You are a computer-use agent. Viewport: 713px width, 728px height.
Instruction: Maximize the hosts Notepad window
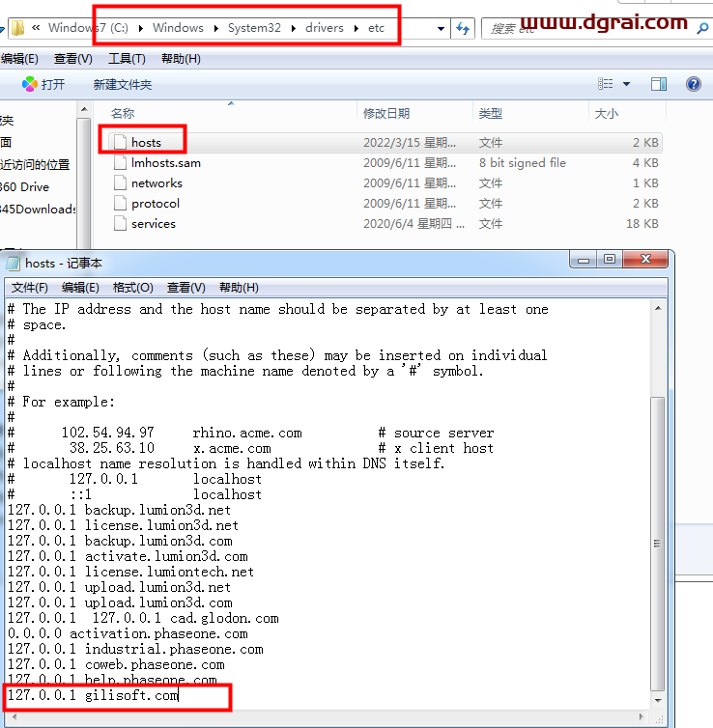pos(610,260)
